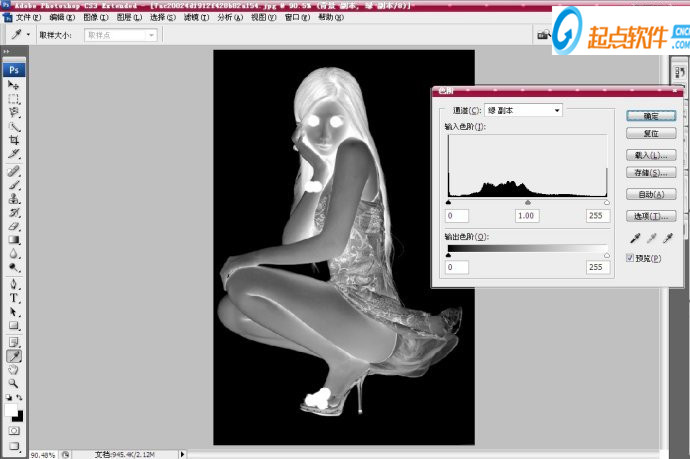Click the Ps logo atop toolbox

click(14, 70)
